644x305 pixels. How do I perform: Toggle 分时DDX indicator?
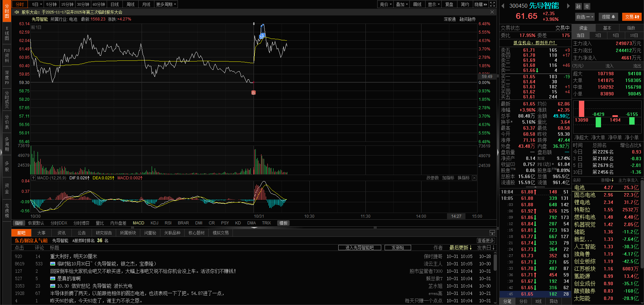tap(59, 223)
